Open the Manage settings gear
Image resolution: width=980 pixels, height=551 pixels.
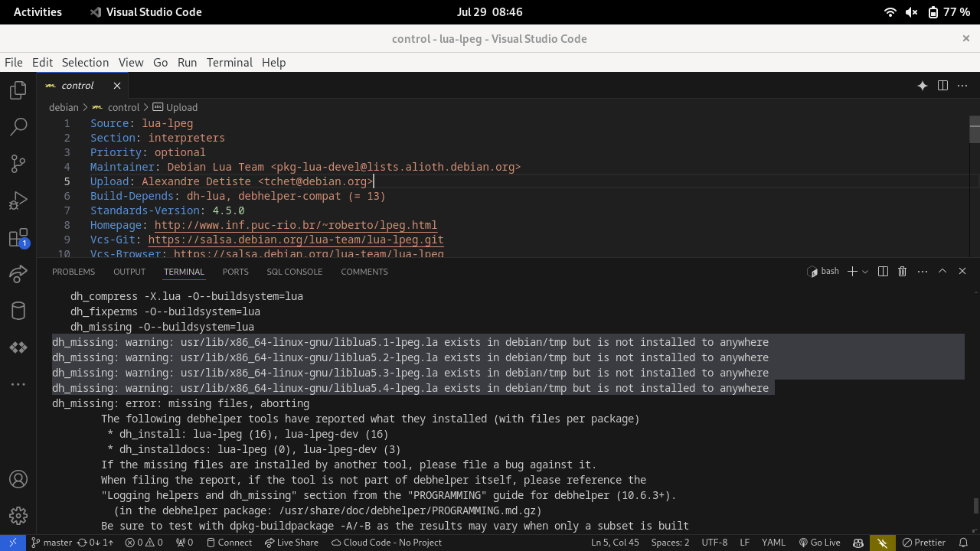point(18,517)
